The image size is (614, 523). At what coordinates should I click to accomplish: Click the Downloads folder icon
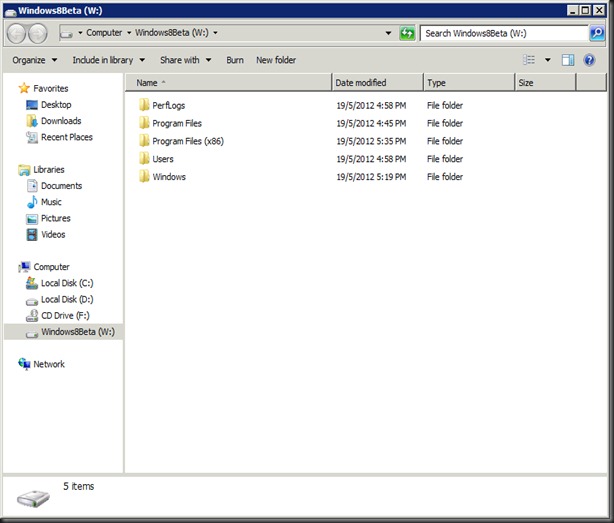click(32, 121)
